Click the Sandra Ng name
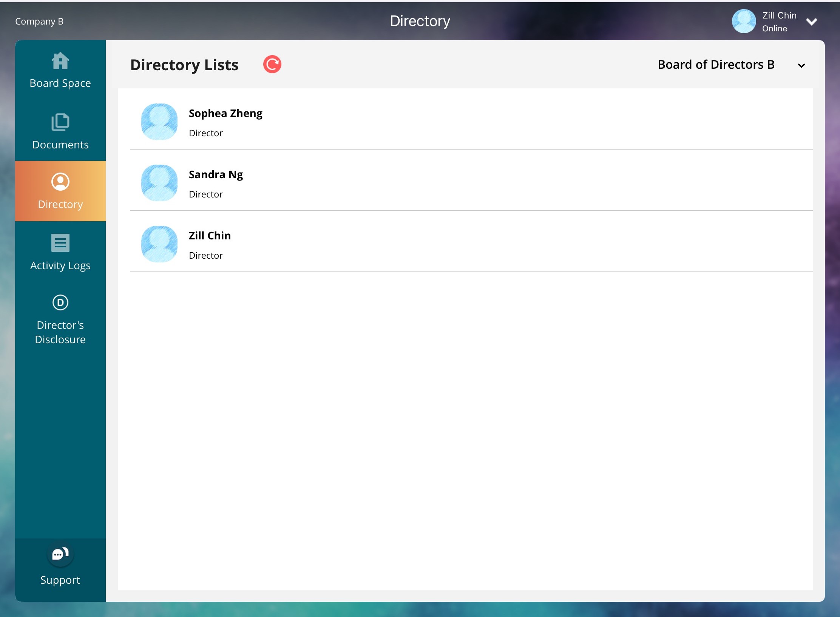840x617 pixels. [x=216, y=174]
